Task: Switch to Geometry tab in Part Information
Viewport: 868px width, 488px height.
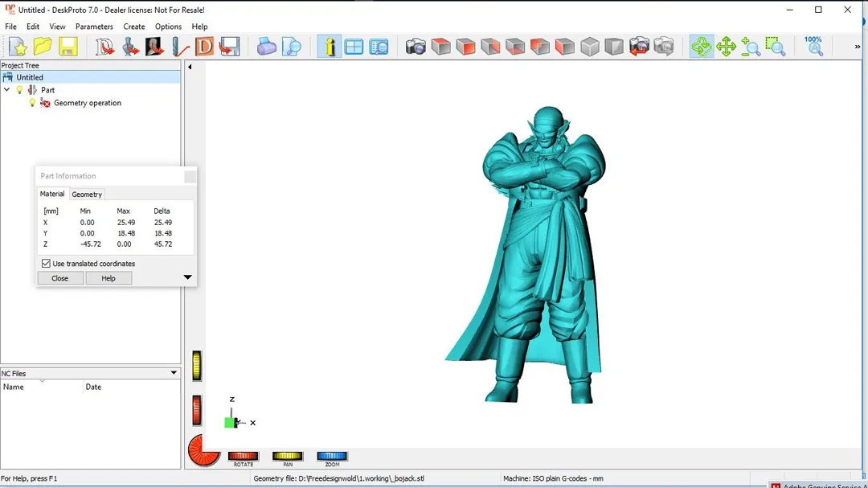Action: tap(87, 195)
